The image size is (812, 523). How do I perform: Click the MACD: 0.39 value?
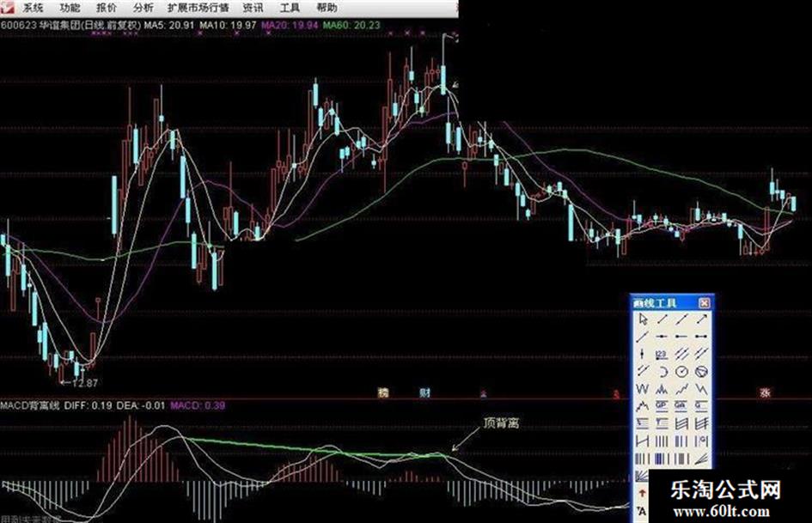pos(198,405)
